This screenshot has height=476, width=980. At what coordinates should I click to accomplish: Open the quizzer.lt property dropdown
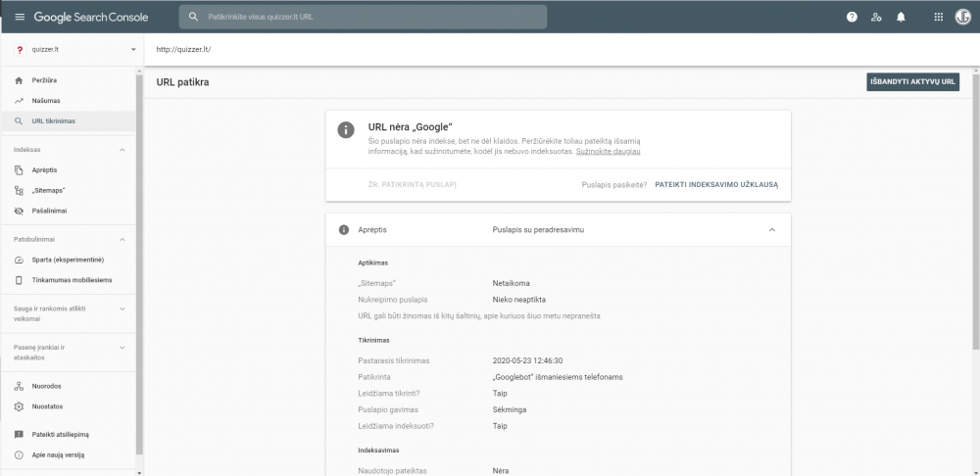pyautogui.click(x=133, y=50)
